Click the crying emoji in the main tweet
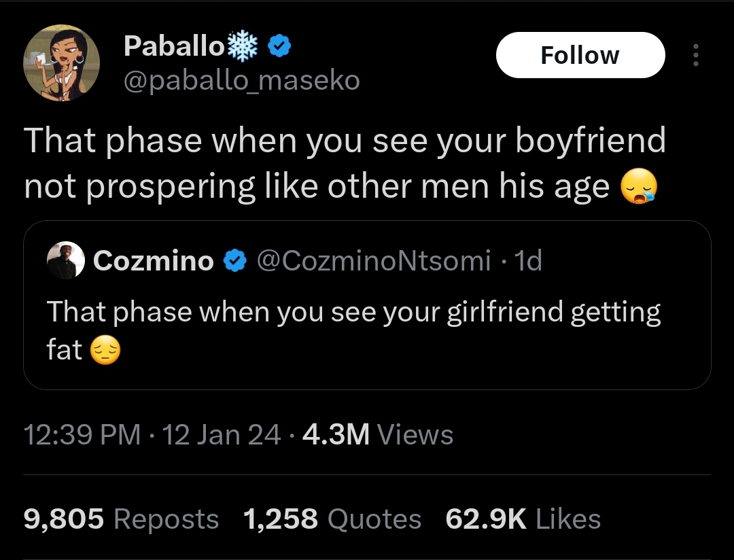This screenshot has height=560, width=734. pyautogui.click(x=640, y=186)
